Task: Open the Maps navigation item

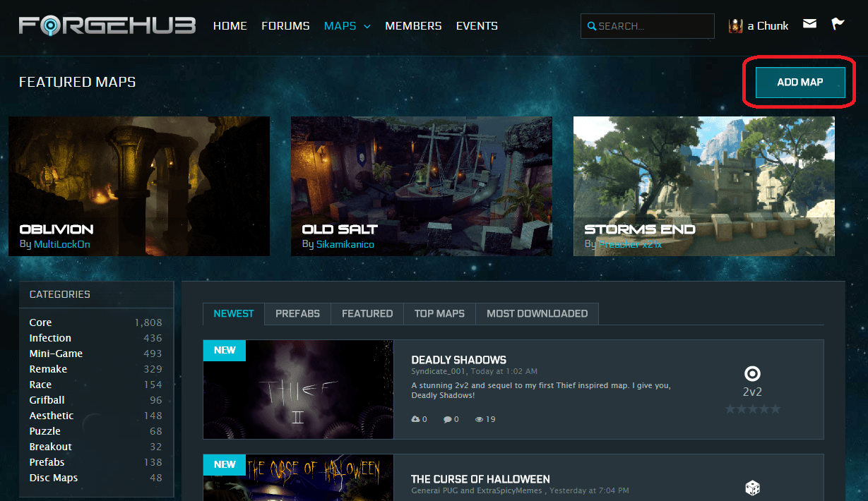Action: 340,26
